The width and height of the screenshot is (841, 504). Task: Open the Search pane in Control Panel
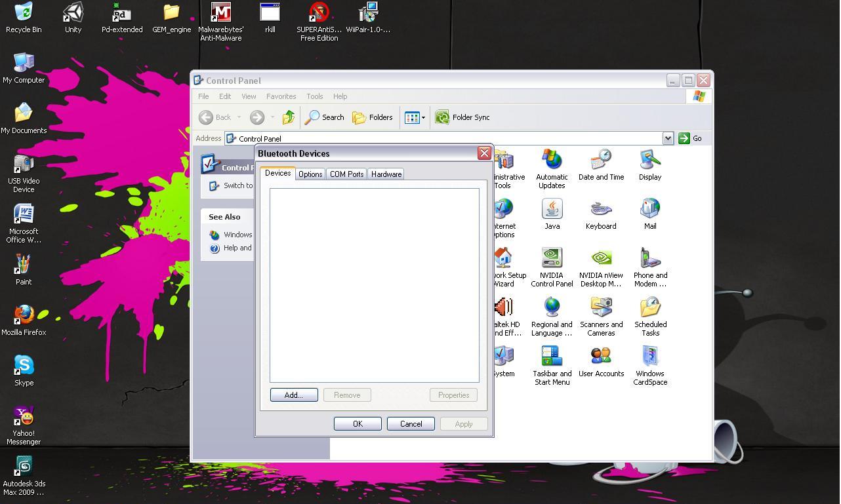pos(325,117)
